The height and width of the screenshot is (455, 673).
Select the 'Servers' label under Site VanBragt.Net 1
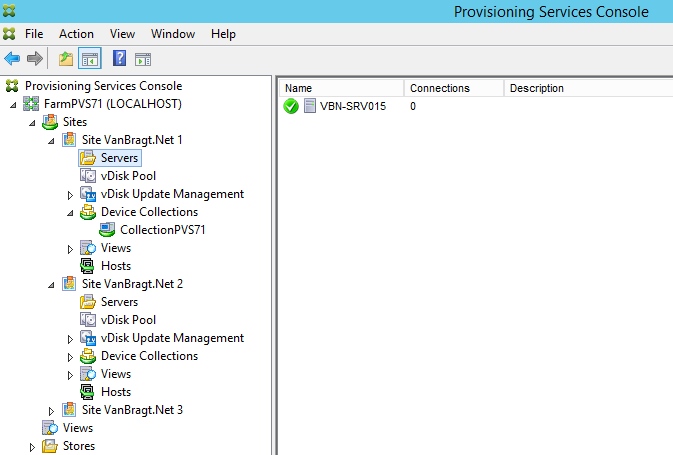coord(119,158)
